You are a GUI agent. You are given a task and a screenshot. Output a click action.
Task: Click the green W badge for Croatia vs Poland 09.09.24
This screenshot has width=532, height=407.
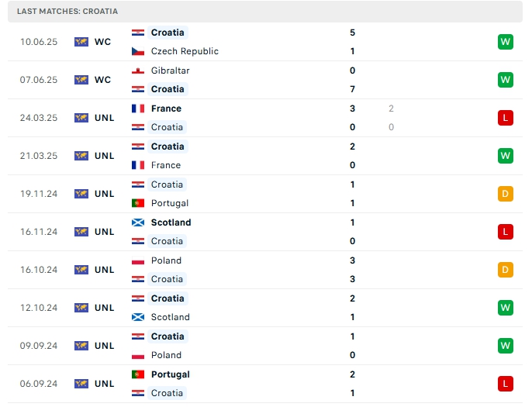505,346
